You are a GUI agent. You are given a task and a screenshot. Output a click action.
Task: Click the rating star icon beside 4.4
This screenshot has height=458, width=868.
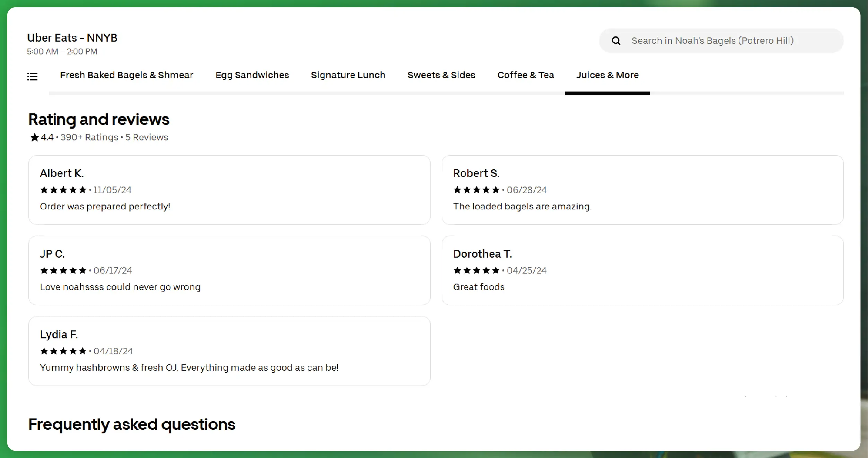34,138
